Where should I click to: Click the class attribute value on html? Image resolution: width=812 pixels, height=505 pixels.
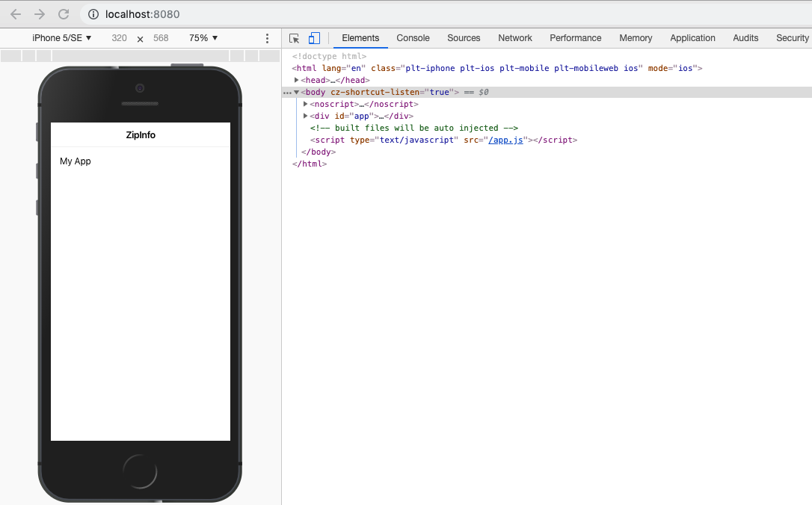(522, 68)
